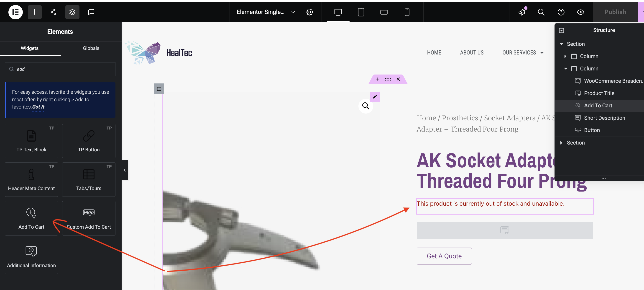Collapse the first Section in Structure
This screenshot has height=290, width=644.
click(562, 44)
